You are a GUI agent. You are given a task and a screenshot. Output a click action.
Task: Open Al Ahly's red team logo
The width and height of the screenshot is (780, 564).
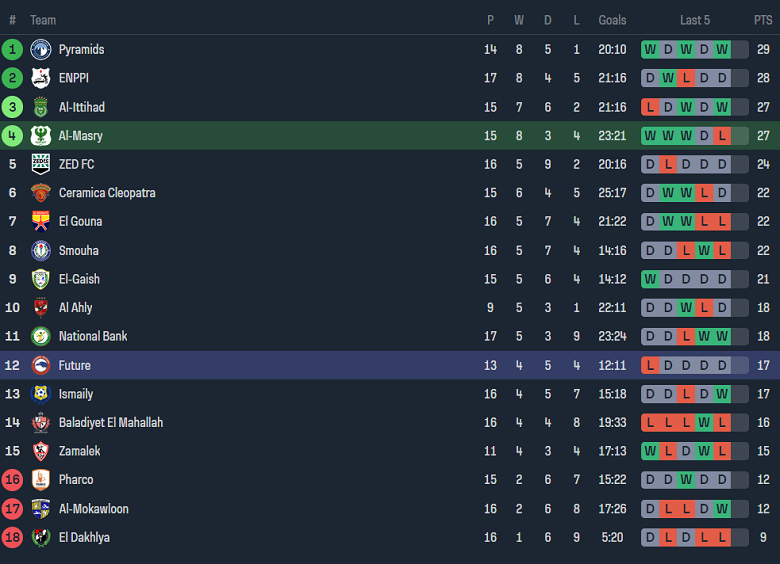(x=41, y=308)
